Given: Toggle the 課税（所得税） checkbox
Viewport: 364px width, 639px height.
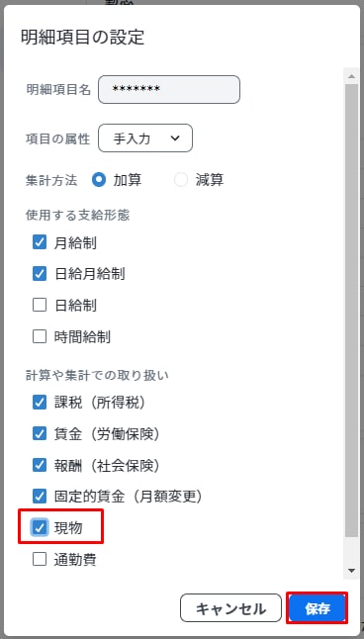Looking at the screenshot, I should [40, 403].
